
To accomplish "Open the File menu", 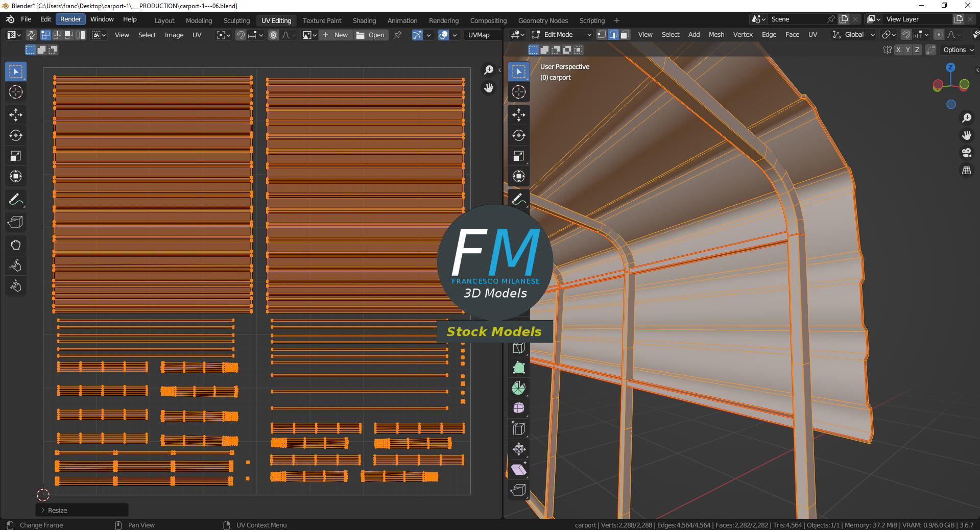I will (x=26, y=19).
